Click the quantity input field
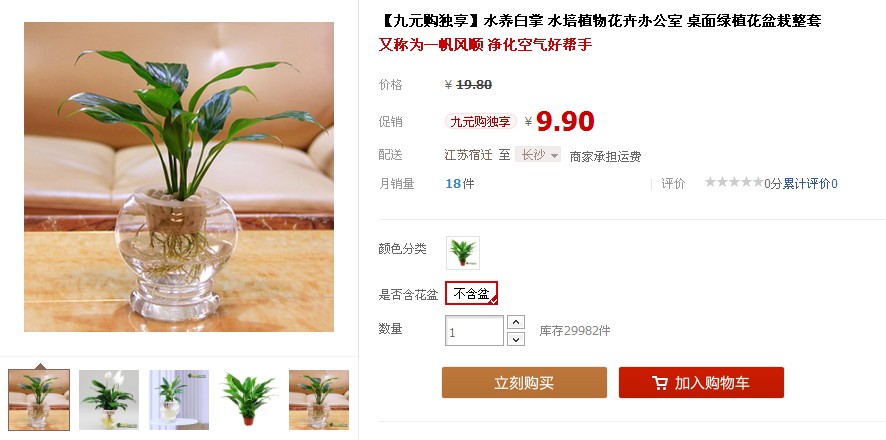The image size is (886, 440). click(x=474, y=330)
